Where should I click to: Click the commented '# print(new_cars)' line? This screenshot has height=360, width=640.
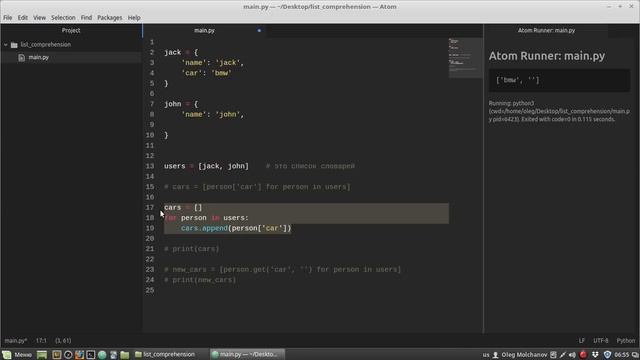[200, 280]
